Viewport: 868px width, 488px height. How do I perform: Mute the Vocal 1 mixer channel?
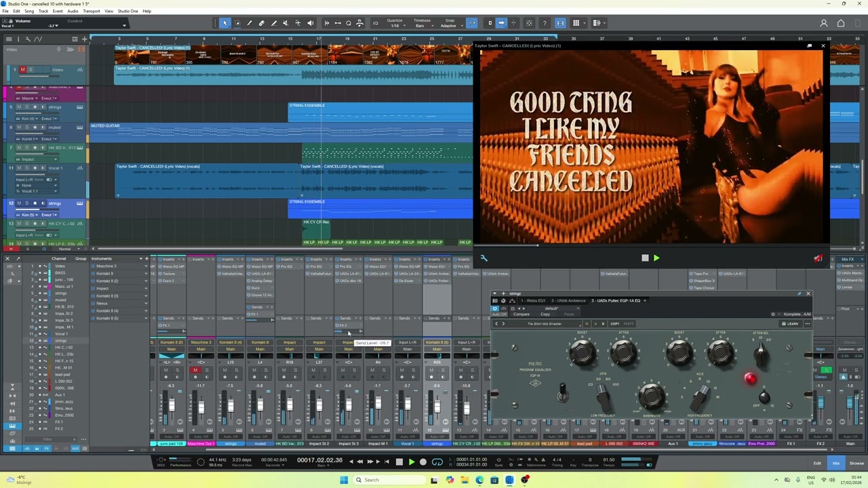403,370
